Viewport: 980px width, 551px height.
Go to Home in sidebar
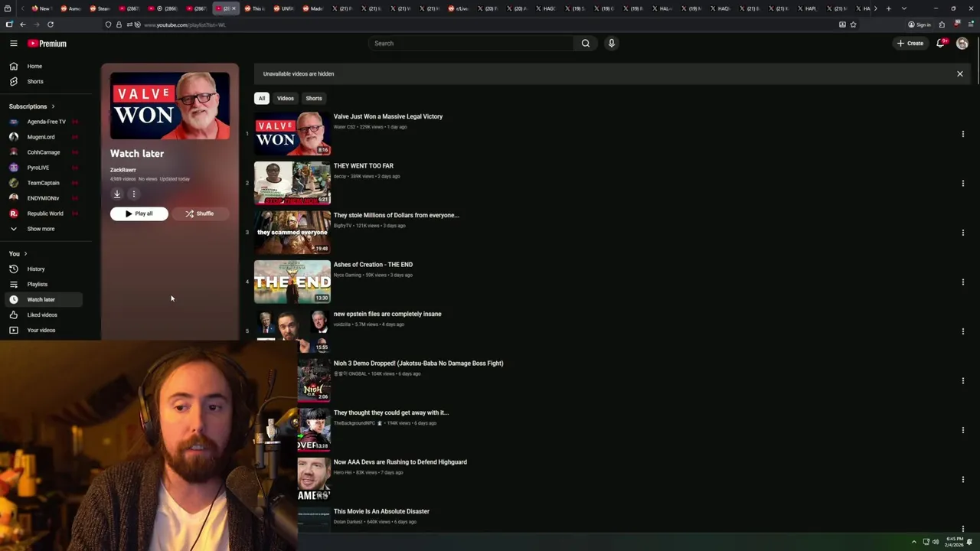(x=42, y=67)
